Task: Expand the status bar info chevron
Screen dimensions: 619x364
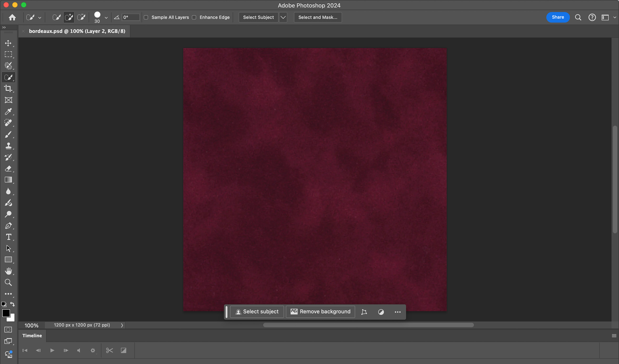Action: click(x=122, y=325)
